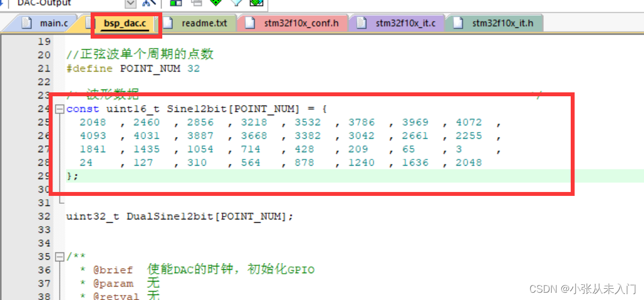Click the '@retval' tag in the comment
The image size is (644, 300).
click(x=116, y=296)
